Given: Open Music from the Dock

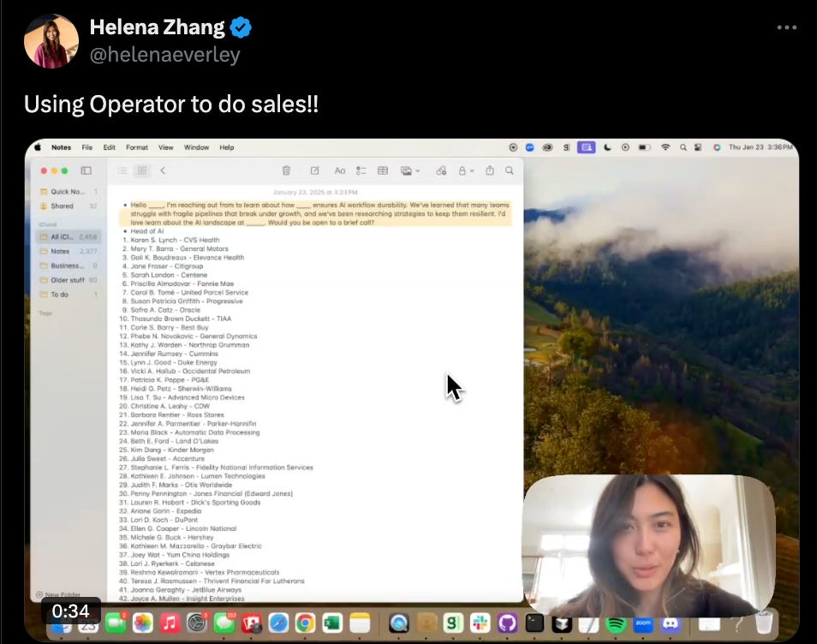Looking at the screenshot, I should [x=170, y=623].
